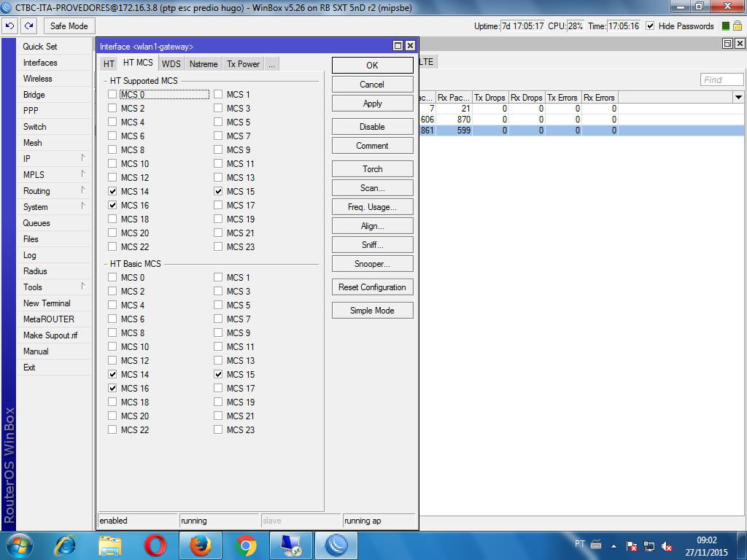747x560 pixels.
Task: Open Windows Explorer folder in taskbar
Action: pos(110,545)
